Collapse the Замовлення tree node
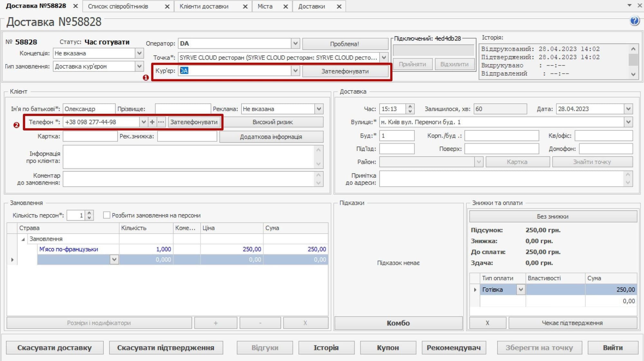644x361 pixels. [23, 239]
